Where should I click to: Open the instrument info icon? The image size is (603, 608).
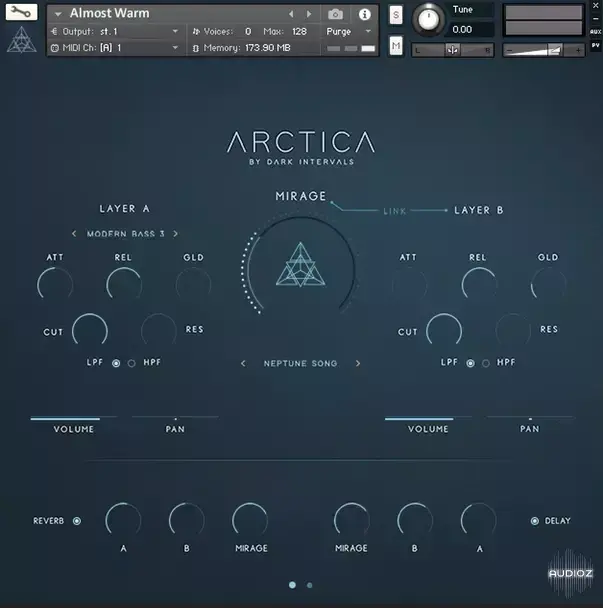(364, 15)
